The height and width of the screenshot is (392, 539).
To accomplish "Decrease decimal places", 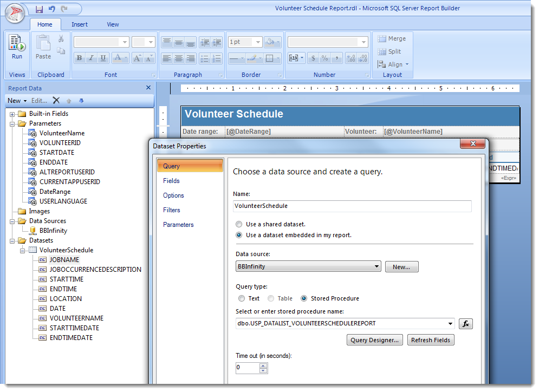I will (362, 58).
